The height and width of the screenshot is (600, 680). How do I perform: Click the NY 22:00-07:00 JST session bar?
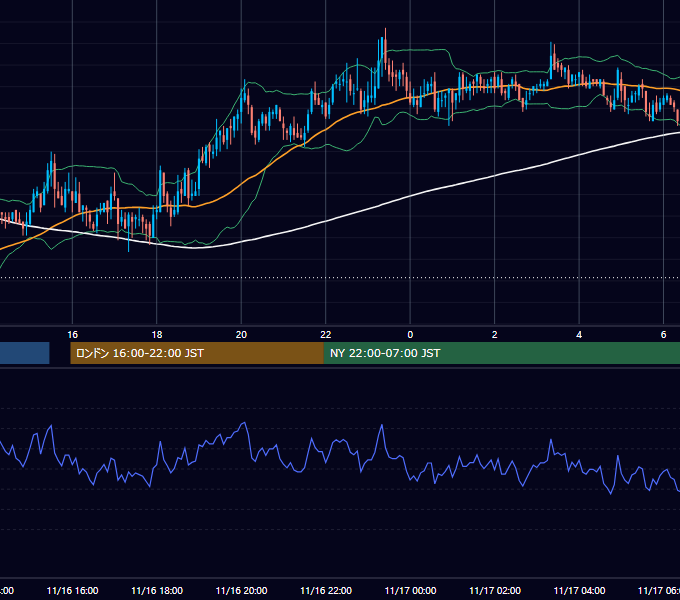[x=502, y=353]
